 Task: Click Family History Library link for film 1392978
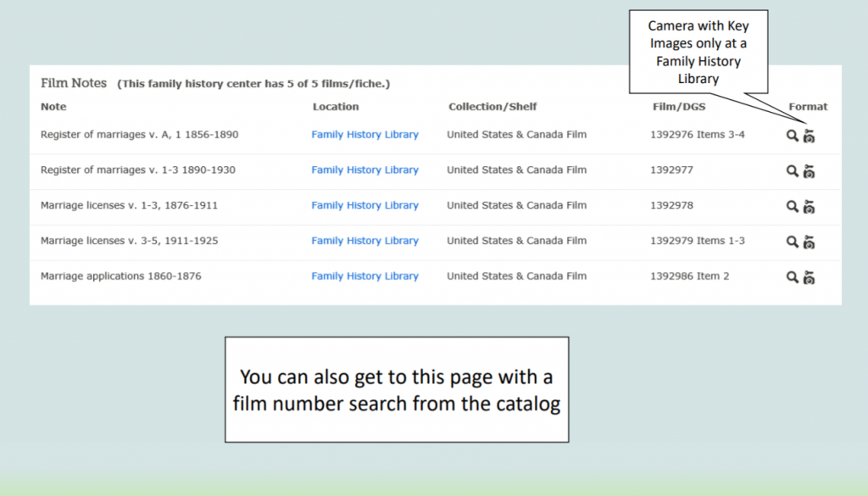pyautogui.click(x=364, y=205)
